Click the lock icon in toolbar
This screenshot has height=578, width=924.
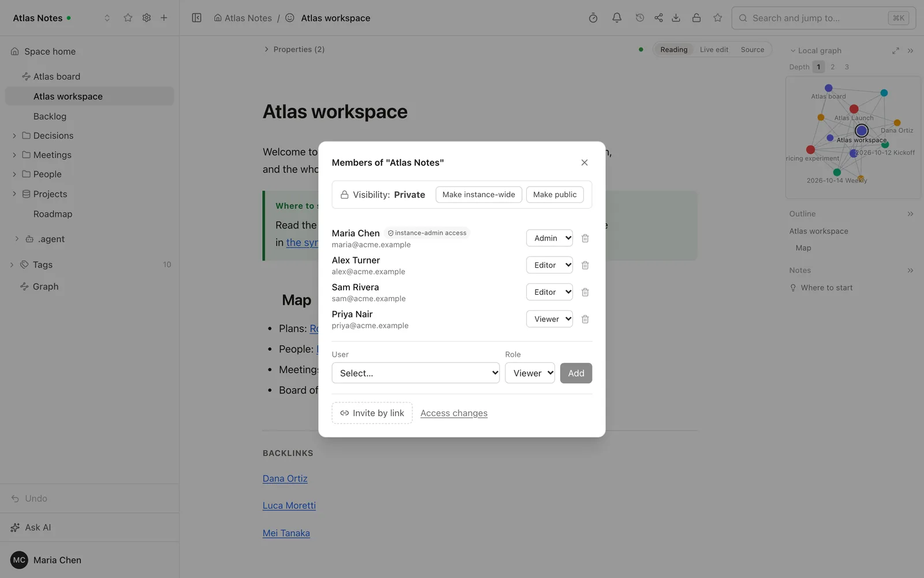click(696, 18)
